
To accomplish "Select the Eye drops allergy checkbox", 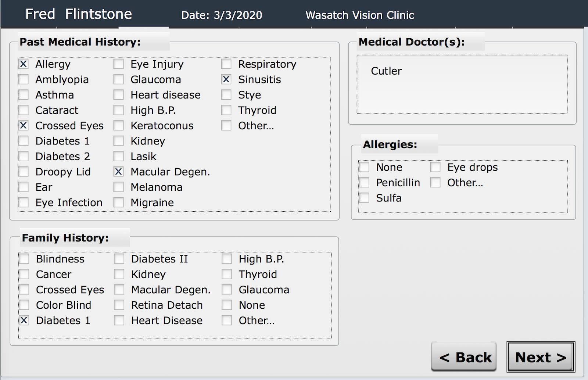I will click(435, 167).
